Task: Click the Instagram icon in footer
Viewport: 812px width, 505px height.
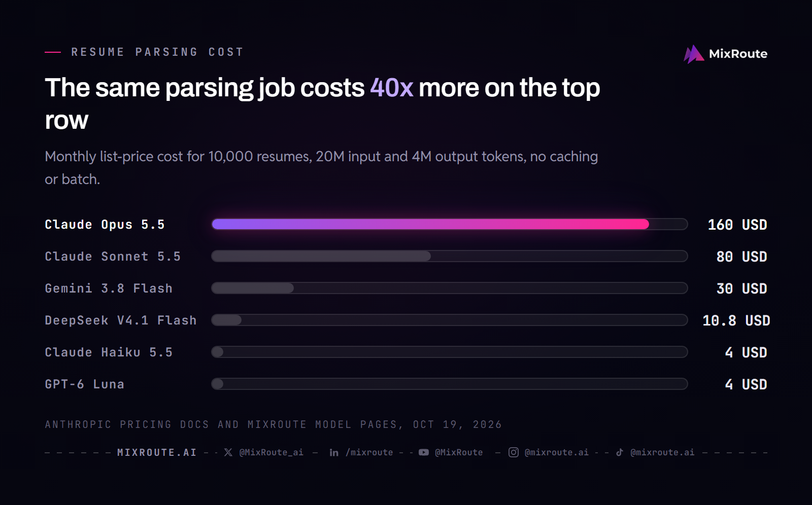Action: click(x=514, y=452)
